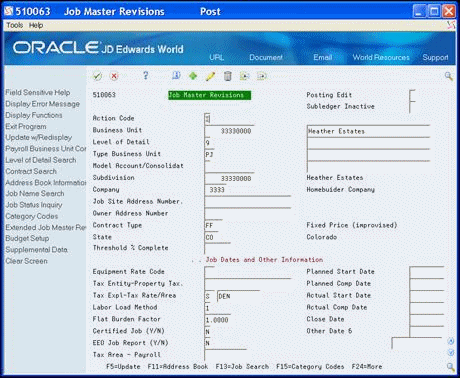The height and width of the screenshot is (378, 460).
Task: Open help with the question mark icon
Action: pos(145,76)
